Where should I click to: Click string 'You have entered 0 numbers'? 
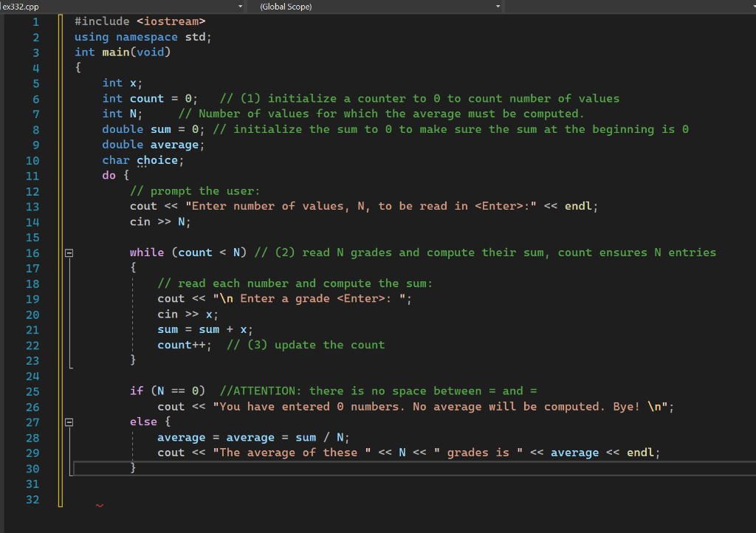309,407
